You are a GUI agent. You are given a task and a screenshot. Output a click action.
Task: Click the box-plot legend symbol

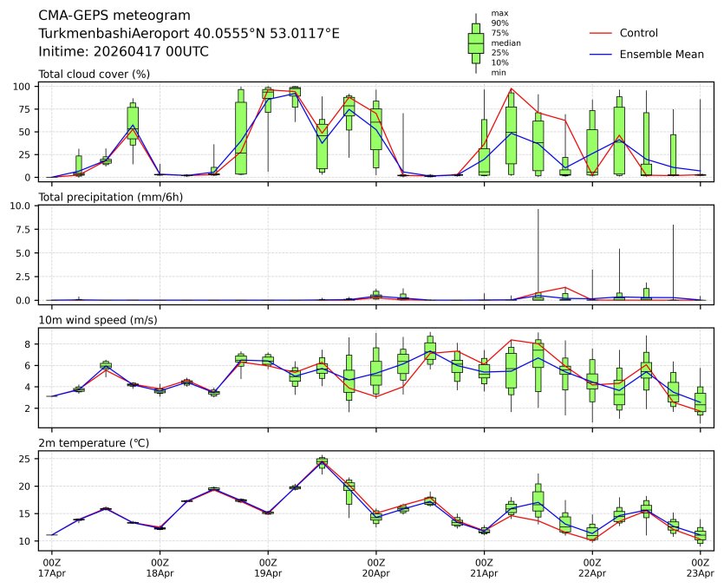(475, 42)
